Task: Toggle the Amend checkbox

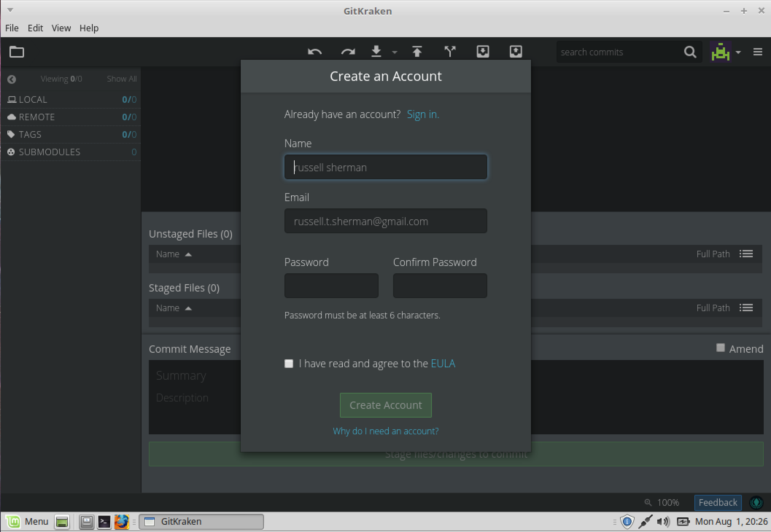Action: (720, 348)
